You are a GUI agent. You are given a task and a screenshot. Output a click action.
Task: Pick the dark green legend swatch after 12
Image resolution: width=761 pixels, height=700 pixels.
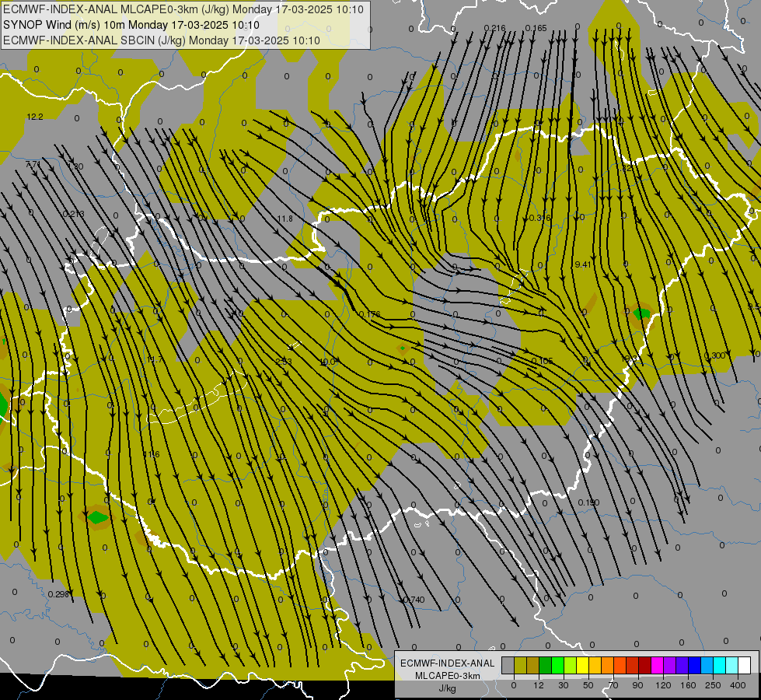point(546,665)
